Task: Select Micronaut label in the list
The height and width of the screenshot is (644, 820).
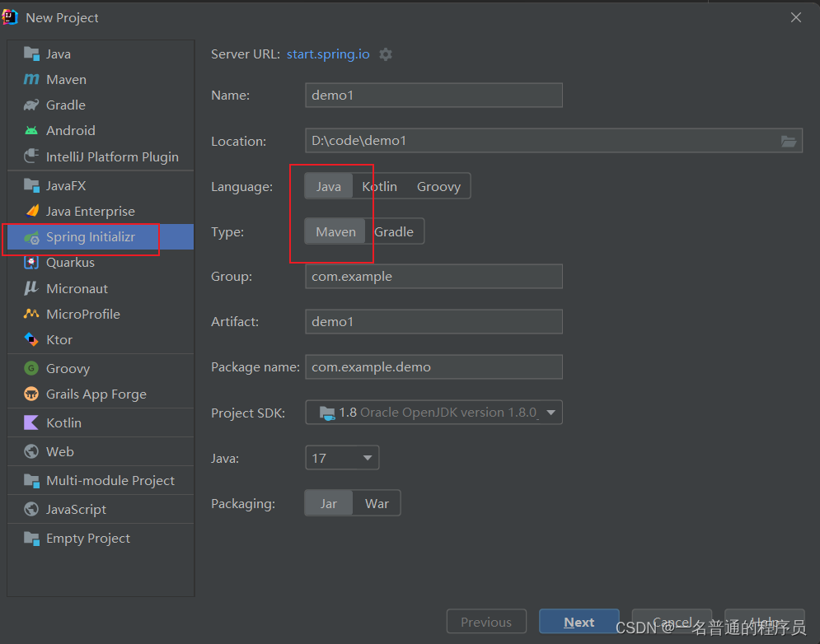Action: tap(77, 288)
